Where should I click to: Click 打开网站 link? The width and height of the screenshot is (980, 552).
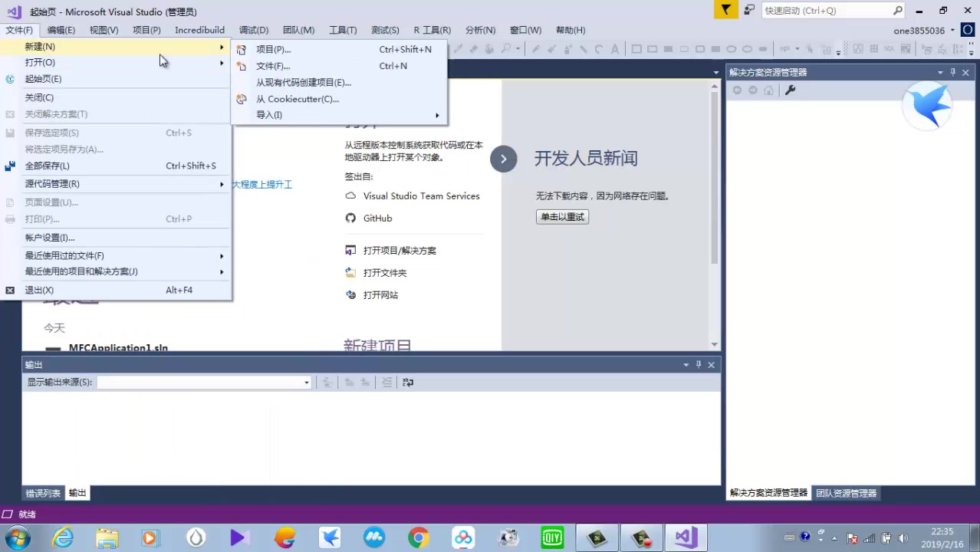tap(380, 295)
